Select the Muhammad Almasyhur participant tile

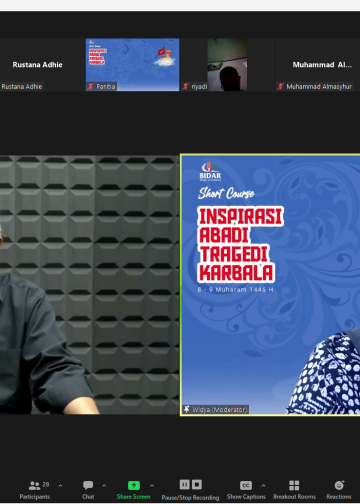pyautogui.click(x=318, y=64)
